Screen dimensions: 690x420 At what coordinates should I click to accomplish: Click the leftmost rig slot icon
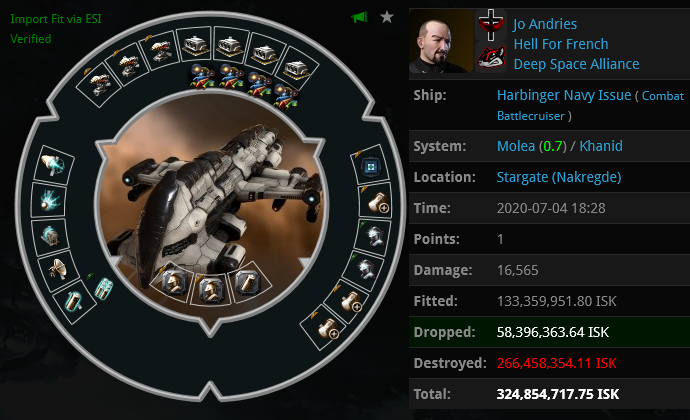tap(173, 283)
